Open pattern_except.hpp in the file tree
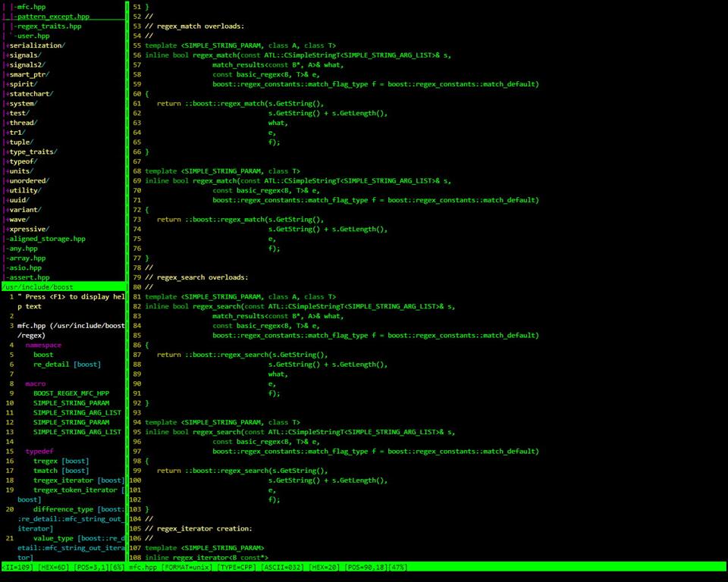This screenshot has height=582, width=728. point(53,17)
